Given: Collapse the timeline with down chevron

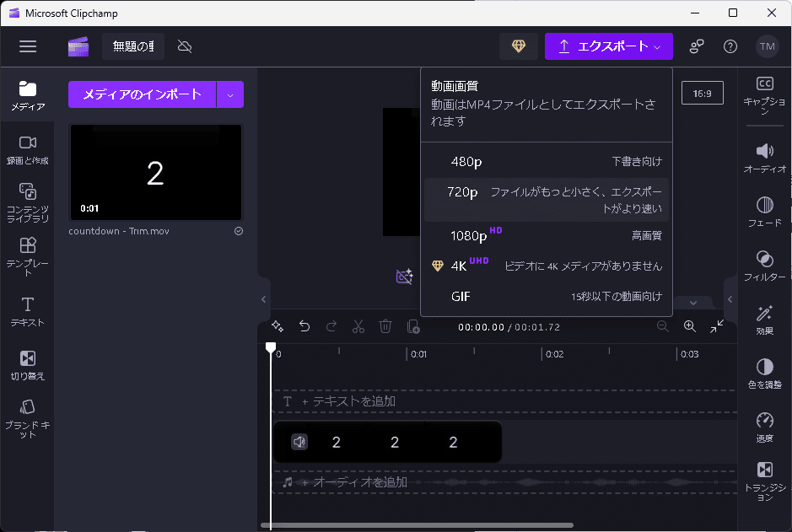Looking at the screenshot, I should pyautogui.click(x=693, y=303).
